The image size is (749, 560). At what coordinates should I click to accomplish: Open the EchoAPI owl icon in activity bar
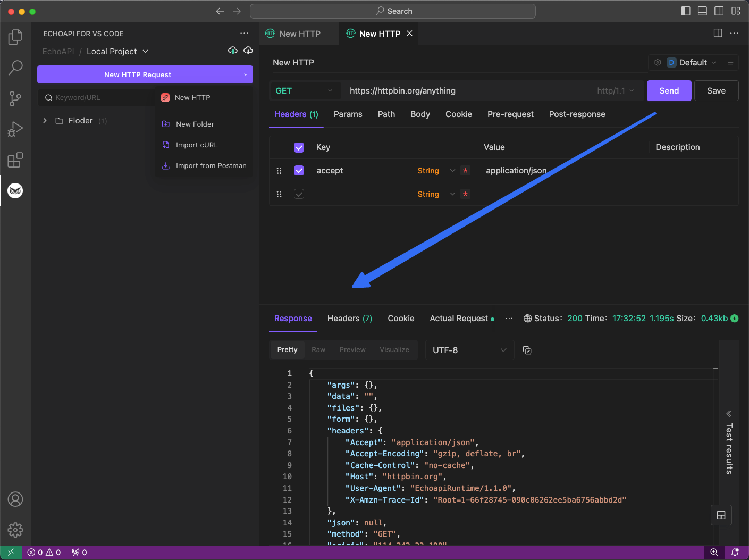pyautogui.click(x=15, y=190)
